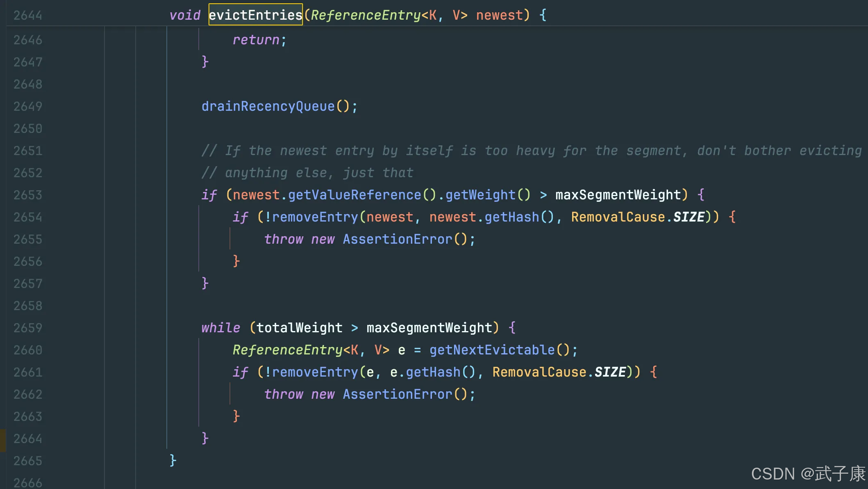
Task: Click removeEntry call with argument e
Action: [x=315, y=372]
